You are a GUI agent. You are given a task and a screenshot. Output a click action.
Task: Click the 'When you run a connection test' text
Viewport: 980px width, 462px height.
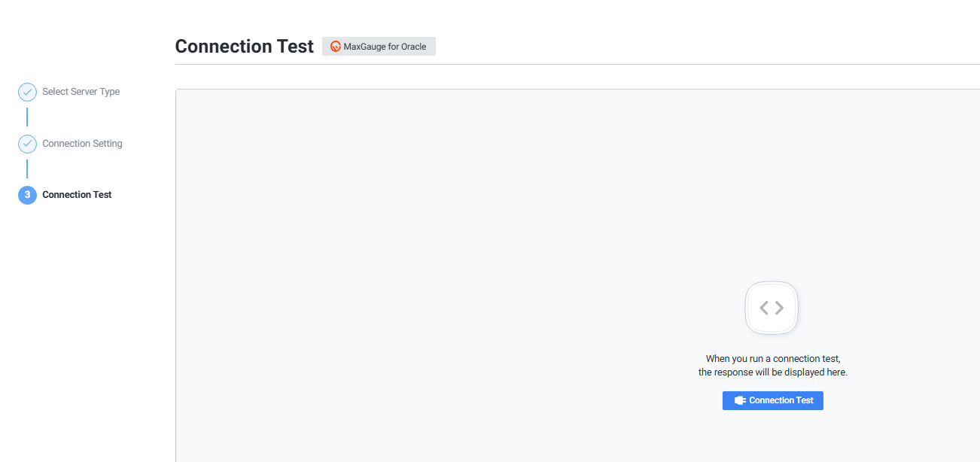(x=773, y=359)
